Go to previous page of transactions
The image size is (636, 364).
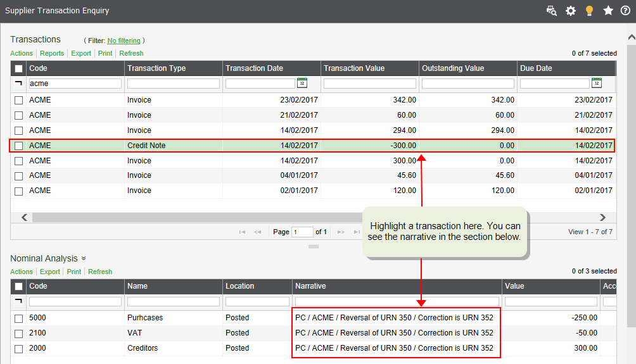(x=258, y=232)
